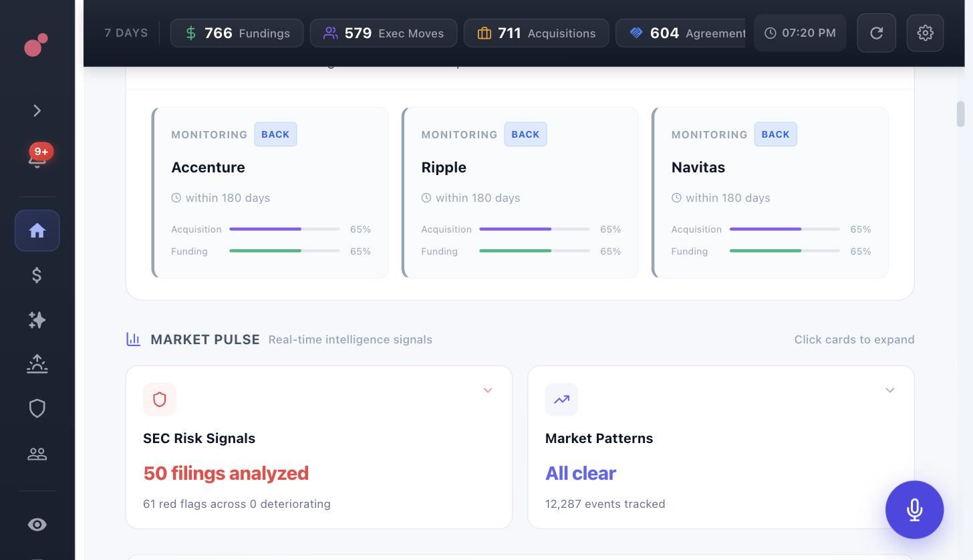Viewport: 973px width, 560px height.
Task: Refresh data with the reload icon
Action: 876,33
